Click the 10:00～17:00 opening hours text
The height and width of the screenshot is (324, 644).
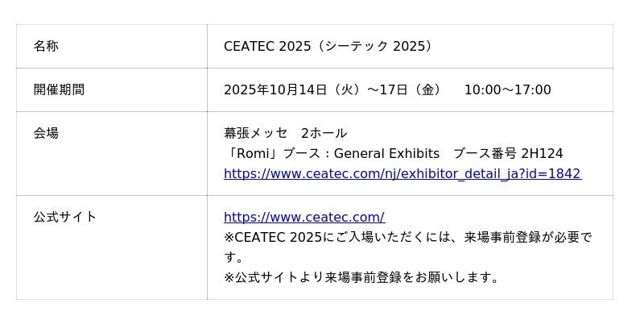pos(507,89)
